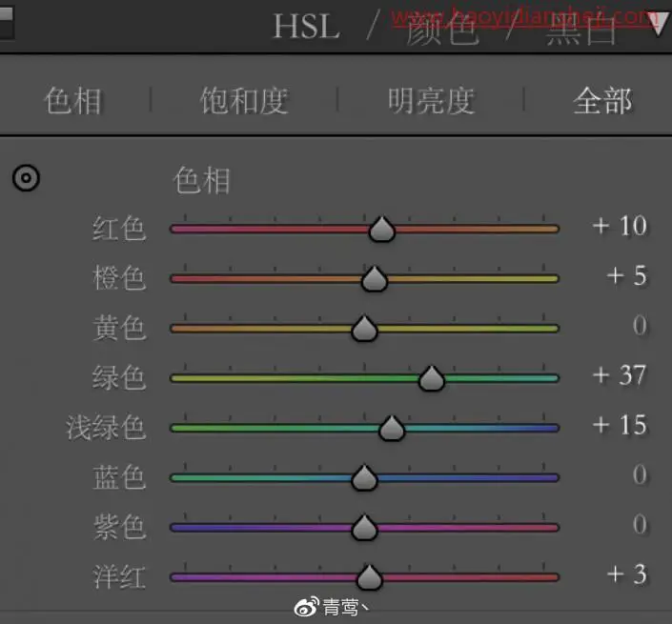Image resolution: width=672 pixels, height=624 pixels.
Task: Open the 色相 tab
Action: (x=73, y=101)
